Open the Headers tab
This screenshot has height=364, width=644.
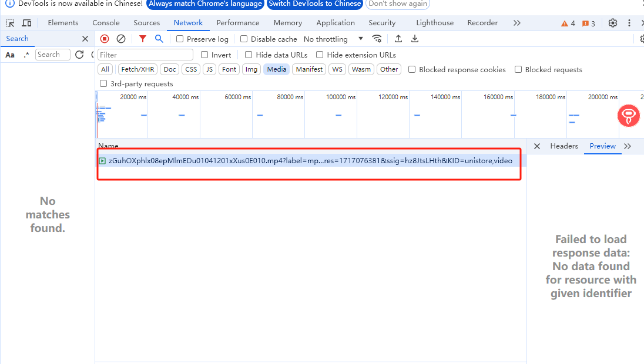564,146
